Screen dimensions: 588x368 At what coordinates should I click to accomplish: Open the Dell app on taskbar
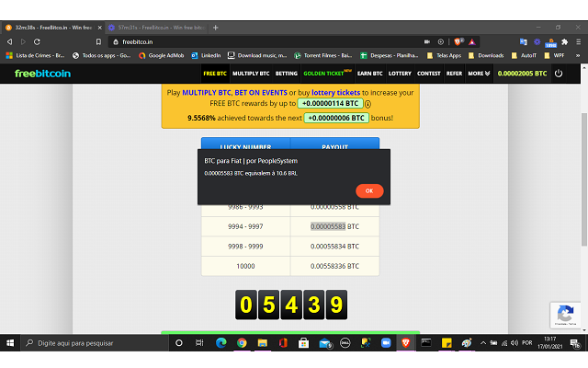(345, 343)
